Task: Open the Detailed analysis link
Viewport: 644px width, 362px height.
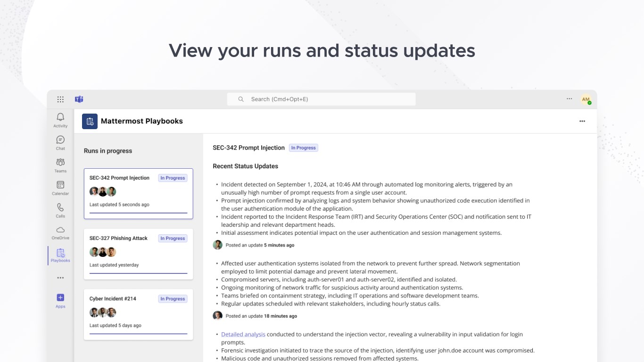Action: click(x=243, y=334)
